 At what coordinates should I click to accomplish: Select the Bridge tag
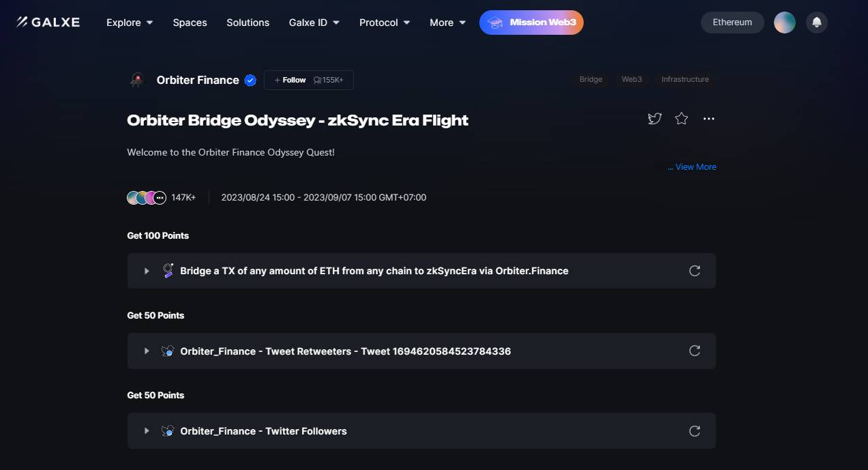click(x=590, y=80)
